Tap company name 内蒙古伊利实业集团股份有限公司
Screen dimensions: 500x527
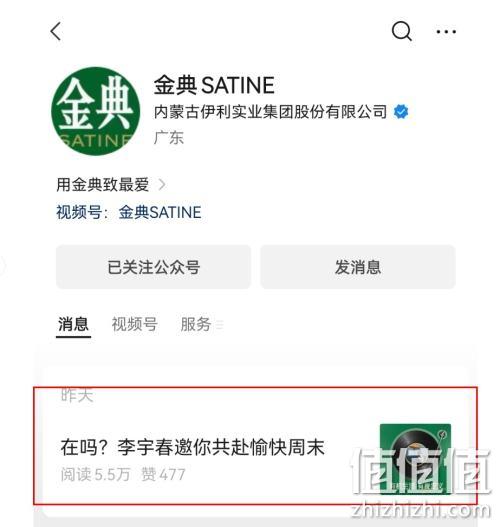[x=270, y=112]
